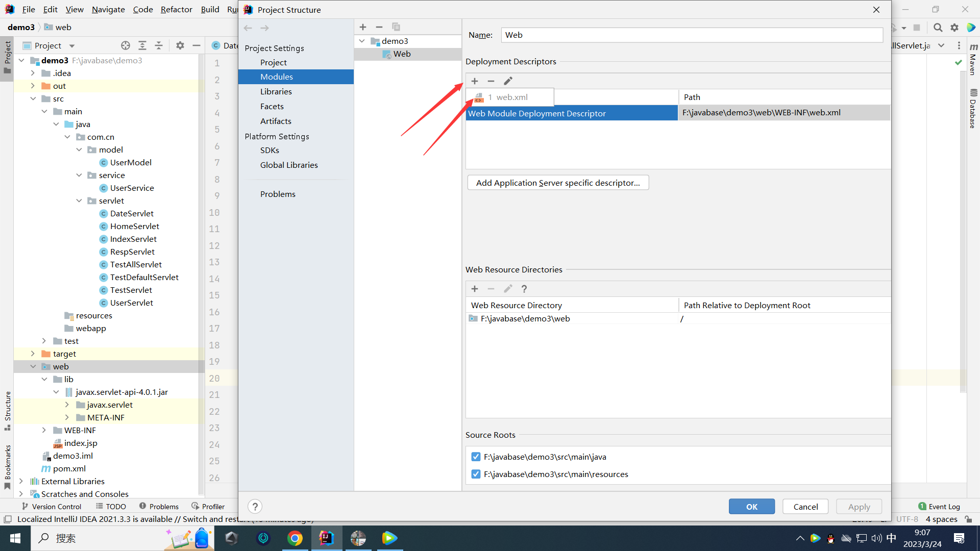Toggle the src\main\resources source root checkbox
This screenshot has width=980, height=551.
click(476, 474)
